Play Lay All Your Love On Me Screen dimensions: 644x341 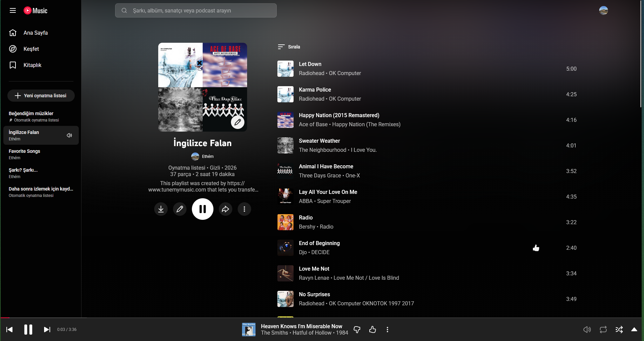(328, 192)
